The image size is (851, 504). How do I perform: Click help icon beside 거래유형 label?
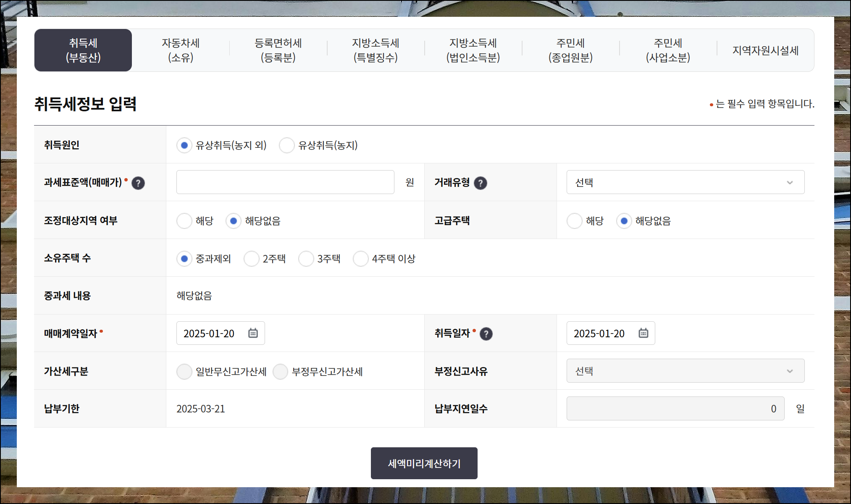pos(480,183)
